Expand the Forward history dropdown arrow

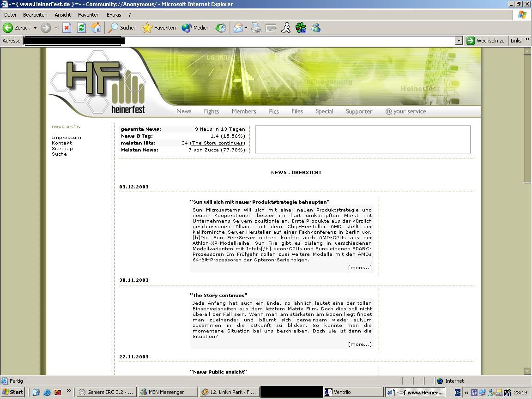click(x=56, y=28)
